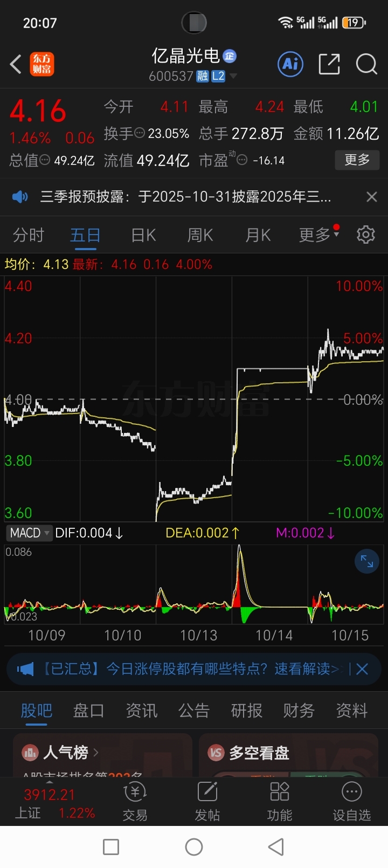Tap the Android recent apps button
The height and width of the screenshot is (868, 388).
click(x=111, y=847)
